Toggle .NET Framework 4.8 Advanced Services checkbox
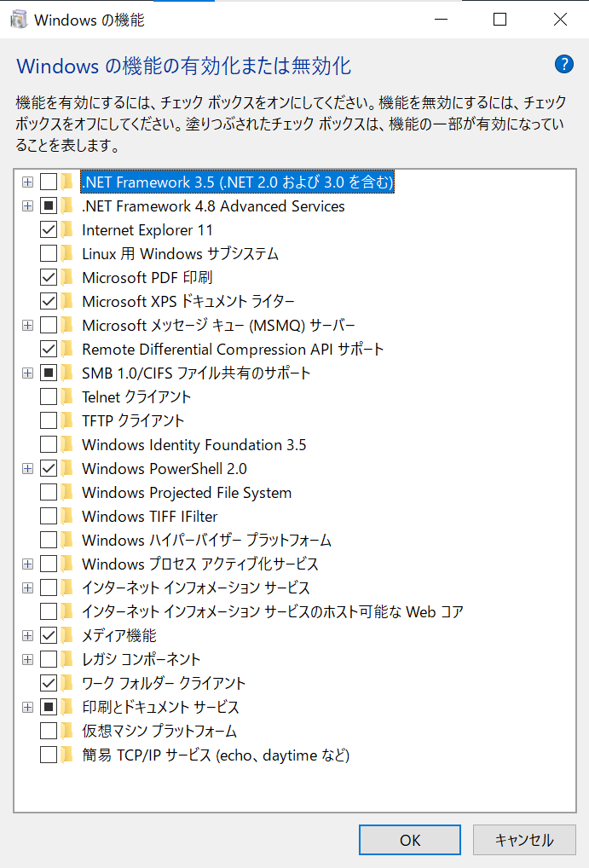589x868 pixels. [x=49, y=205]
